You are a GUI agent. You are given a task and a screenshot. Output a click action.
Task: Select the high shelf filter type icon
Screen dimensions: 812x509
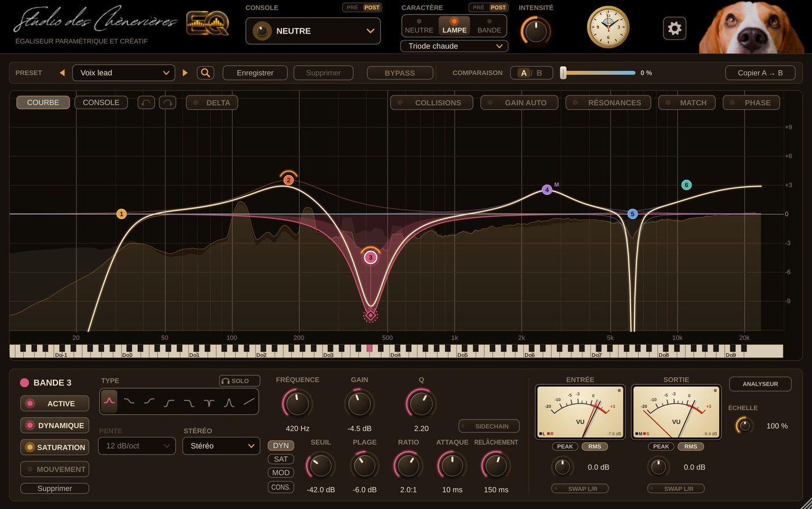[149, 401]
